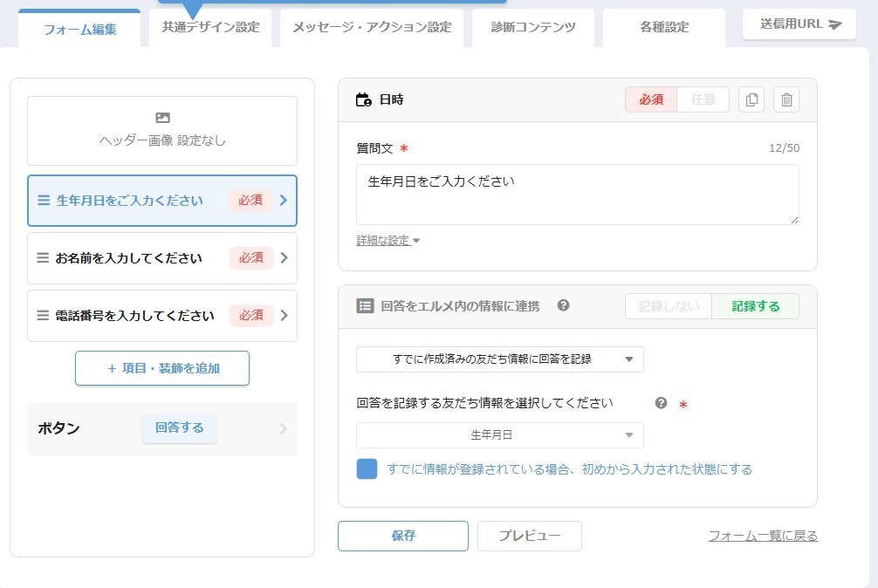Viewport: 878px width, 588px height.
Task: Click the send arrow icon on 送信用URL
Action: pos(835,24)
